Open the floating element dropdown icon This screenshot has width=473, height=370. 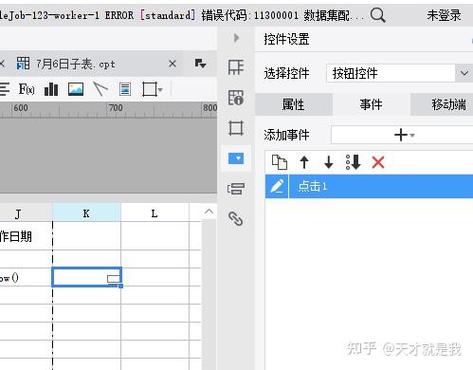tap(152, 89)
